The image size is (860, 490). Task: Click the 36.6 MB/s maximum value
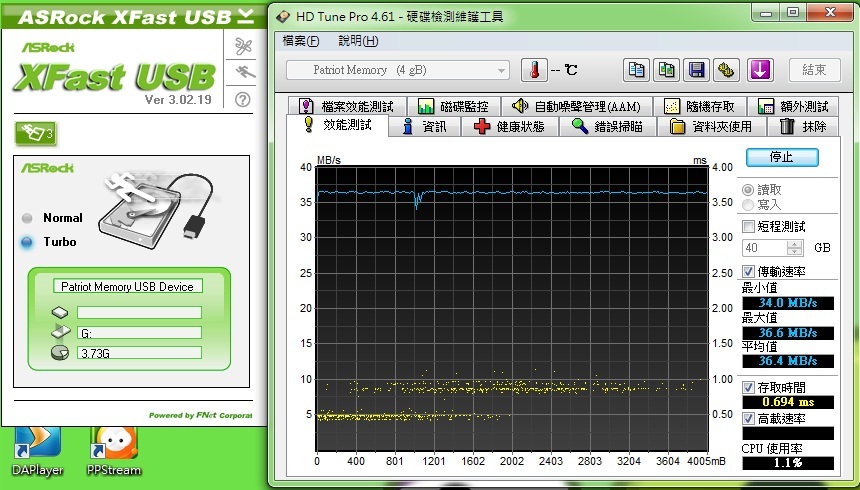pyautogui.click(x=788, y=333)
